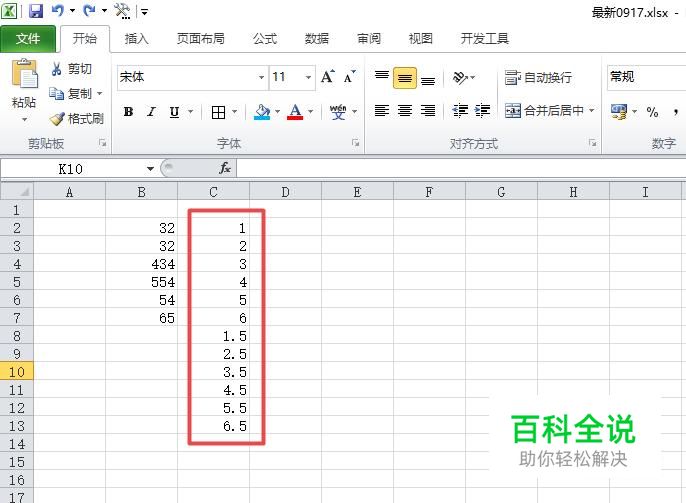Click the Top Align icon
This screenshot has width=686, height=503.
pos(382,77)
